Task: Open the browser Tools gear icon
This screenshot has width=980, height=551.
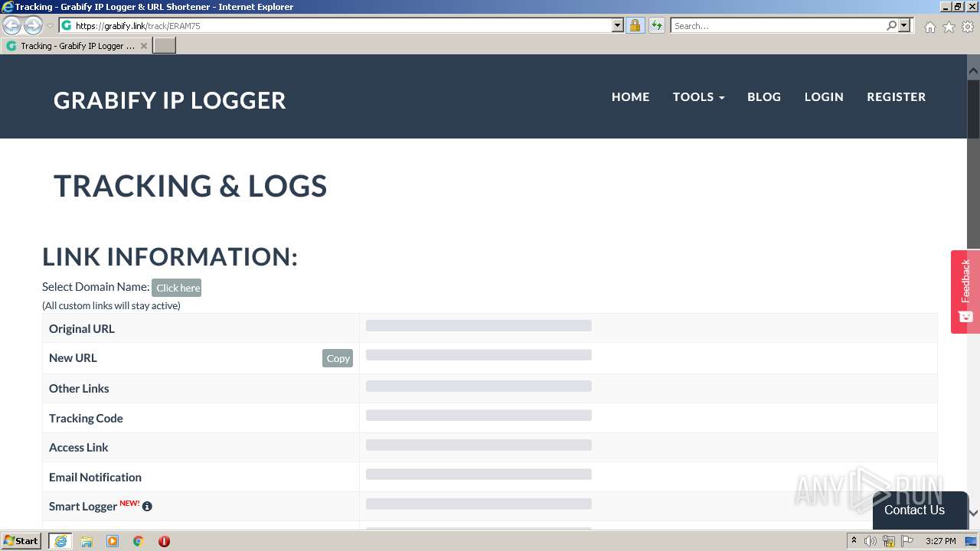Action: 968,27
